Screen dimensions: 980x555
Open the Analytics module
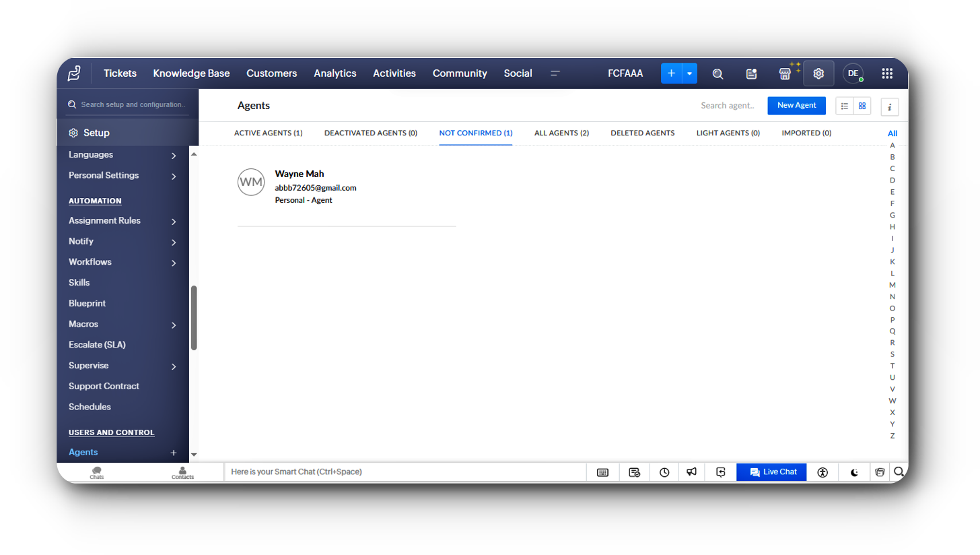[x=335, y=73]
